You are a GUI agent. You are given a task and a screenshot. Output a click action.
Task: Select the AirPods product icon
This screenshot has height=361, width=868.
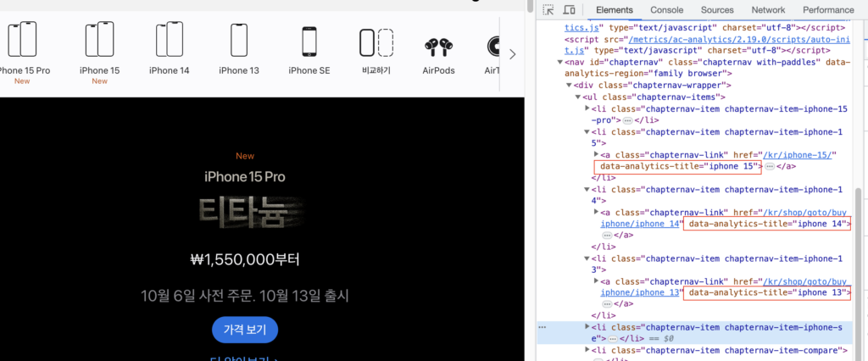[x=438, y=47]
